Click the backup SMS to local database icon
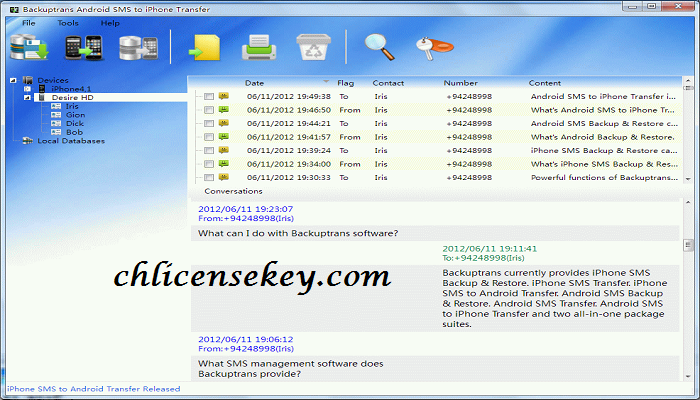700x400 pixels. click(29, 46)
